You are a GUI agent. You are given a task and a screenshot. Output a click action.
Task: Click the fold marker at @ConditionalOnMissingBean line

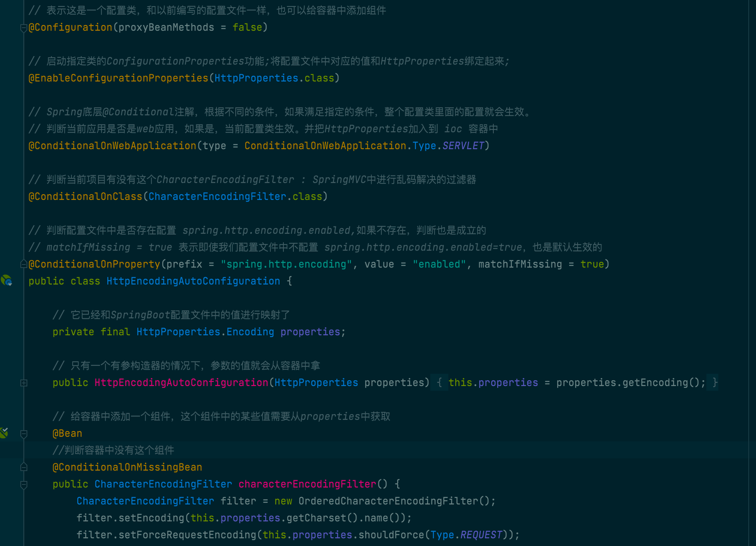pos(23,467)
